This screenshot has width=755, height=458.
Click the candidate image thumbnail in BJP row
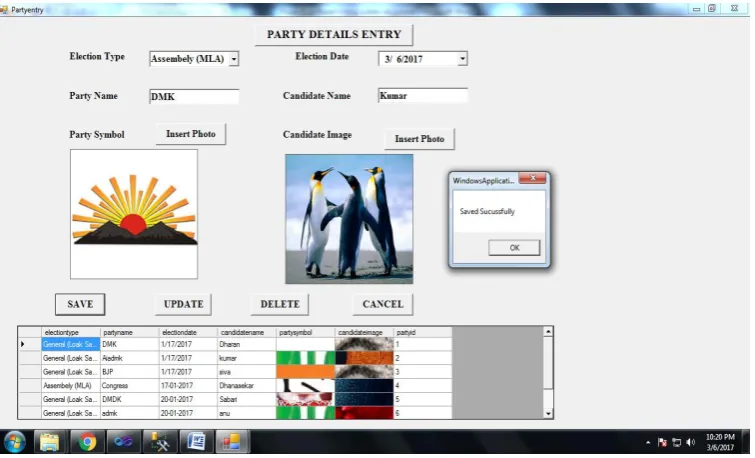coord(364,372)
